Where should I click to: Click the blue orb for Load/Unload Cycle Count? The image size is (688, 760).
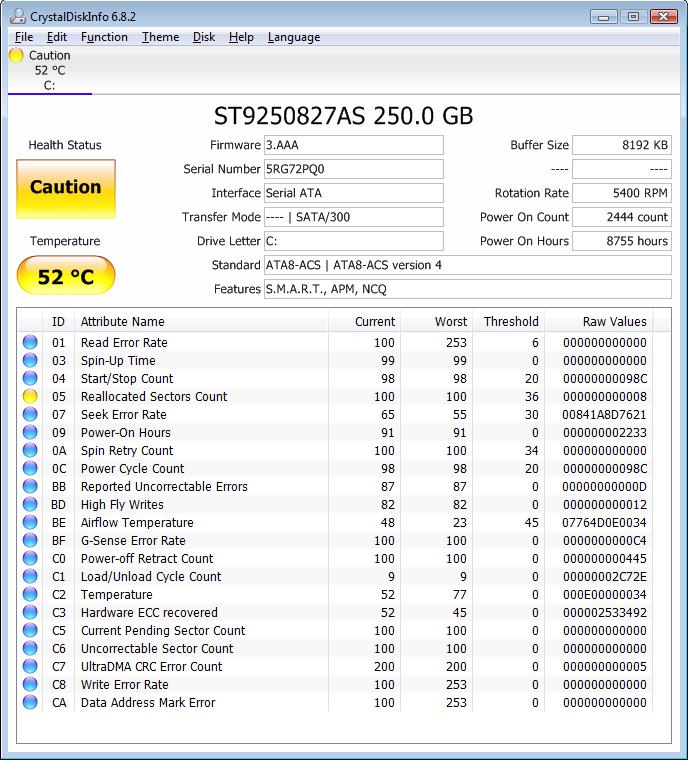tap(30, 576)
